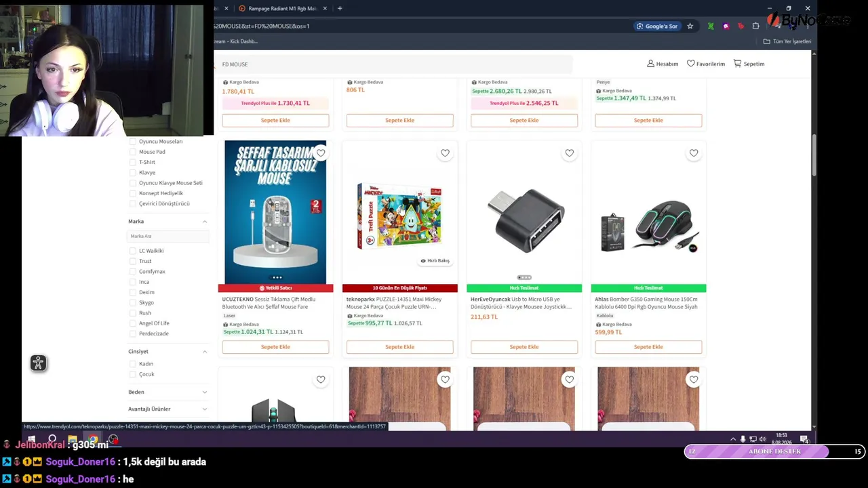Screen dimensions: 868x488
Task: Open the Hesabım account icon
Action: click(650, 64)
